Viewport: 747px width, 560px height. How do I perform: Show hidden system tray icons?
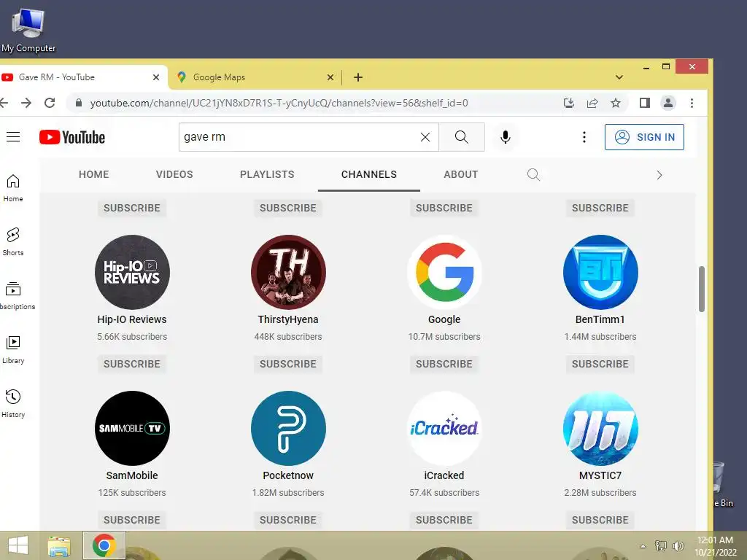643,546
